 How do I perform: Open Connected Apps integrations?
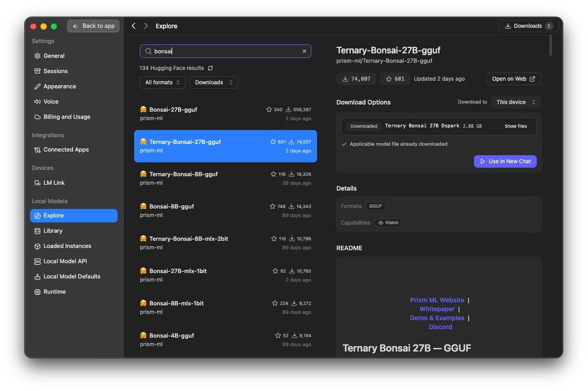click(x=73, y=149)
